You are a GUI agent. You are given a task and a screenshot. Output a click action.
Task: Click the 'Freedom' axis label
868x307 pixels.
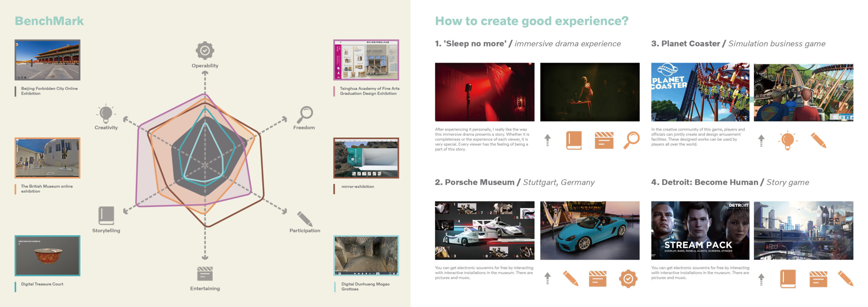304,128
